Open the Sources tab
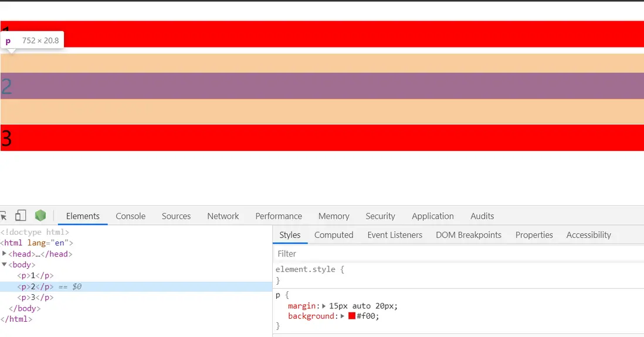 point(176,216)
